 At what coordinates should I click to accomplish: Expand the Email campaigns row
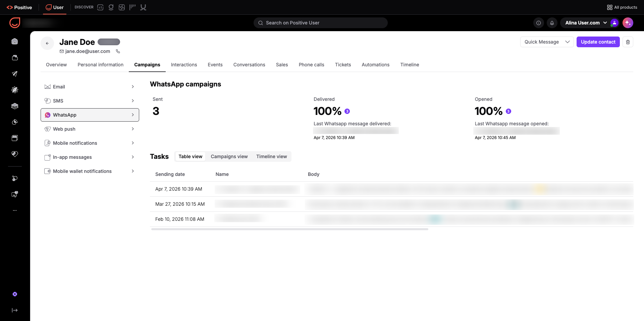point(90,87)
